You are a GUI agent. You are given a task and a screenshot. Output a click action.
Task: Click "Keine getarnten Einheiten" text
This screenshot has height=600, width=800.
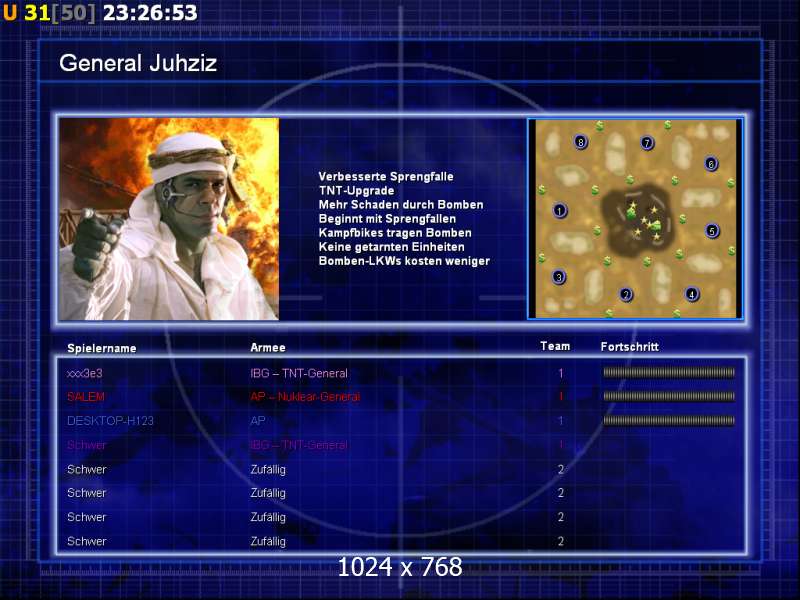click(x=391, y=247)
